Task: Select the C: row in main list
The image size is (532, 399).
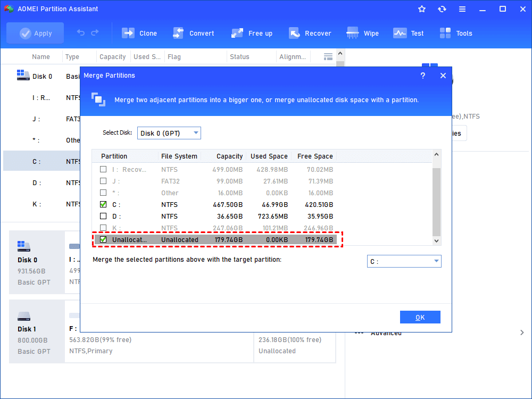Action: (x=41, y=162)
